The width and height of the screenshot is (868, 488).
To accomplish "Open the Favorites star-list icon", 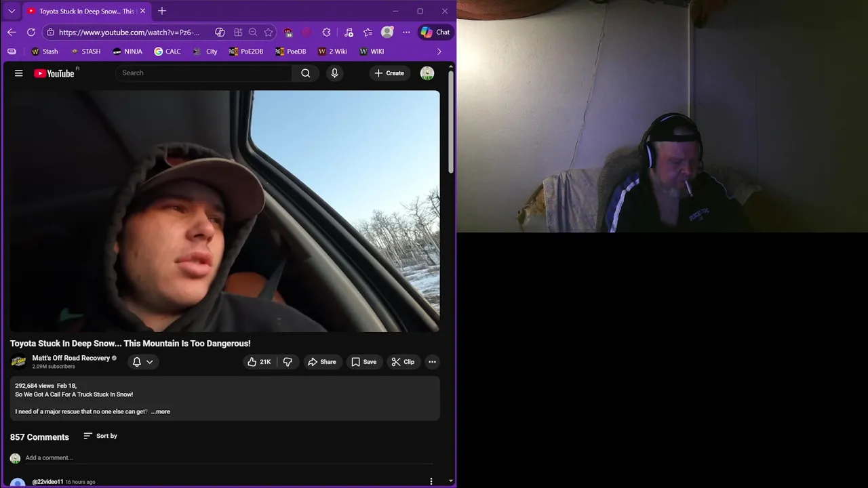I will (x=368, y=32).
